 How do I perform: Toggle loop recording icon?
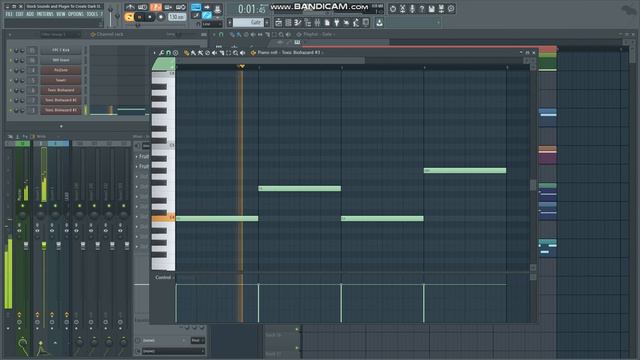[x=180, y=7]
